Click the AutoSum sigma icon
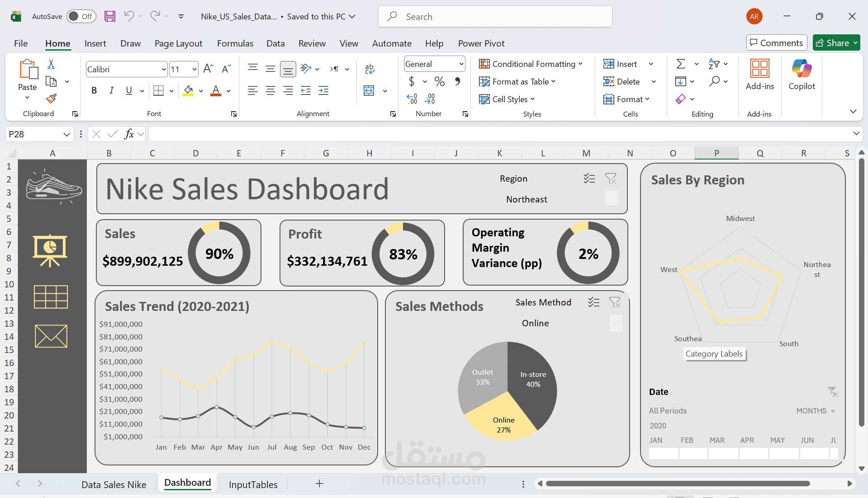 680,64
